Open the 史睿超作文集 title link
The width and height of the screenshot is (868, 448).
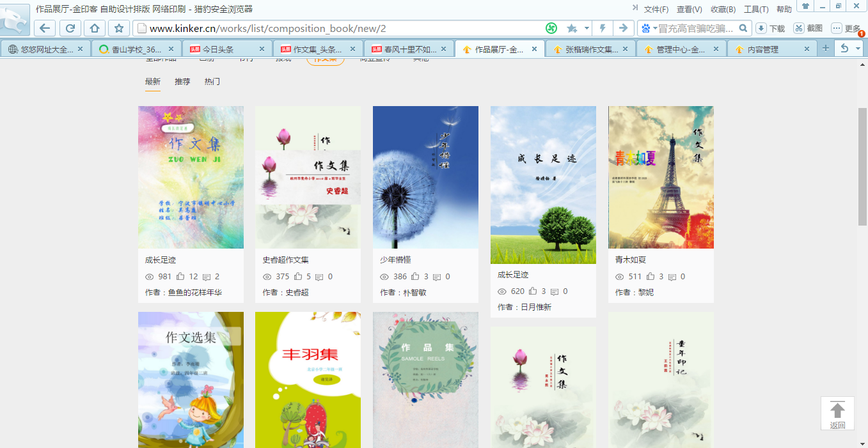pyautogui.click(x=286, y=260)
